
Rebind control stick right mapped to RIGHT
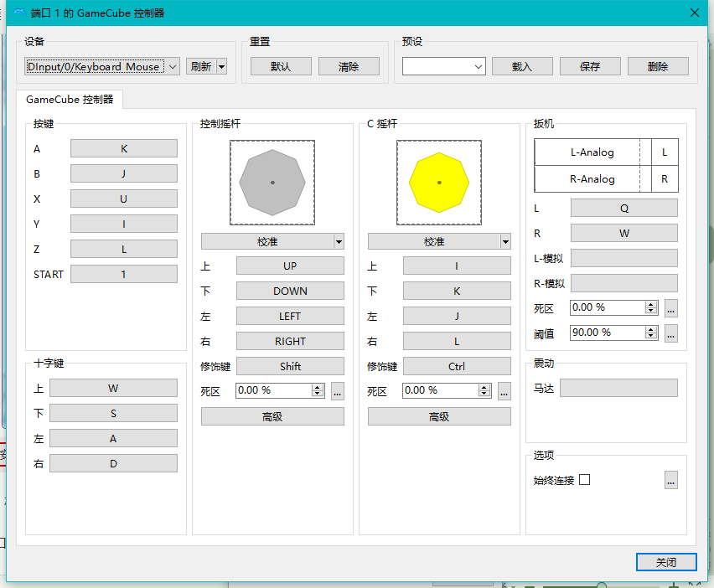(x=290, y=342)
